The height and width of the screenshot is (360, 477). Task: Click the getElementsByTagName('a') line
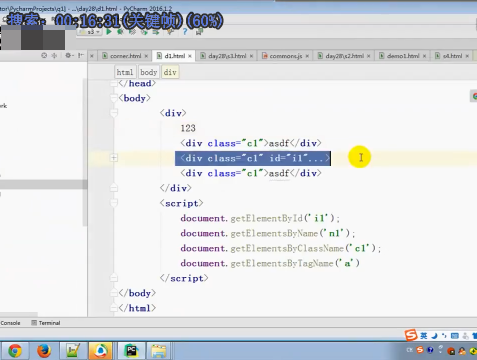270,263
